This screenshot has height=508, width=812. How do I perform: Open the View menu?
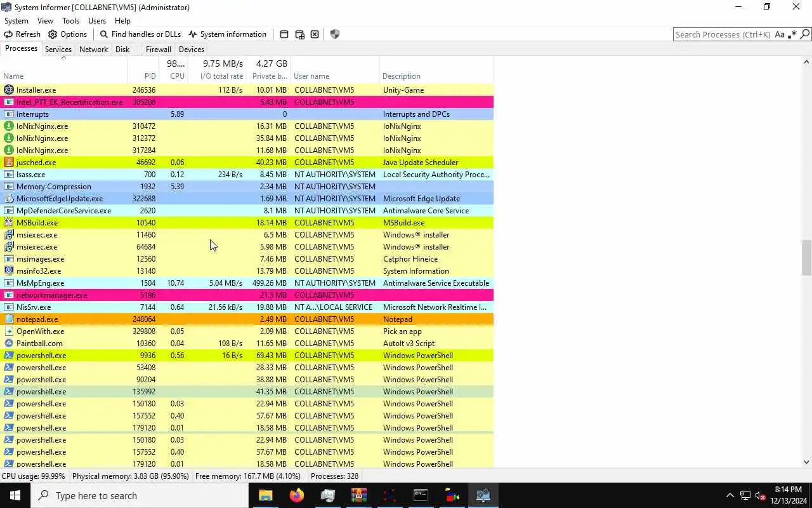(45, 21)
